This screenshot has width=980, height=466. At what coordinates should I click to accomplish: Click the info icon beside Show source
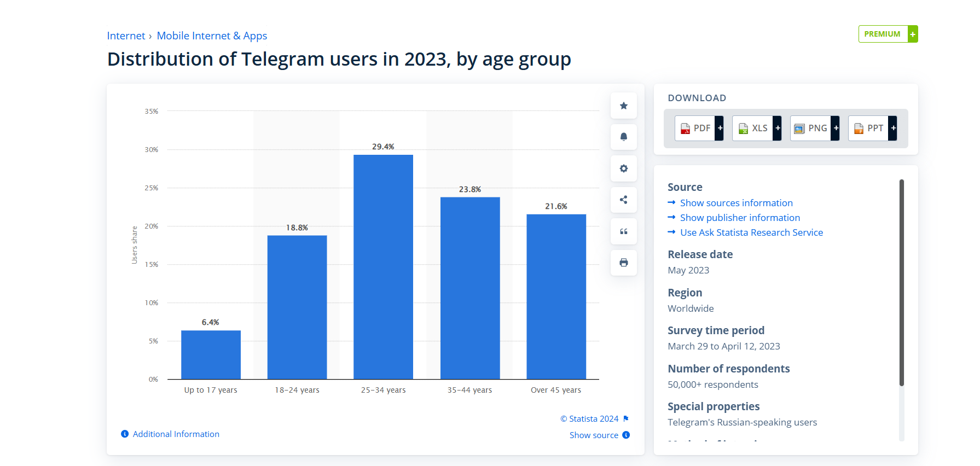626,435
